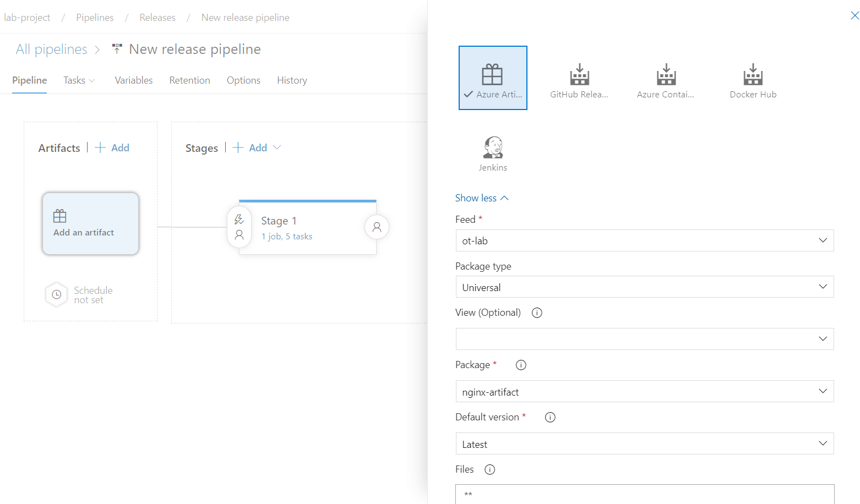Screen dimensions: 860x504
Task: Click plus icon to add artifact
Action: tap(100, 147)
